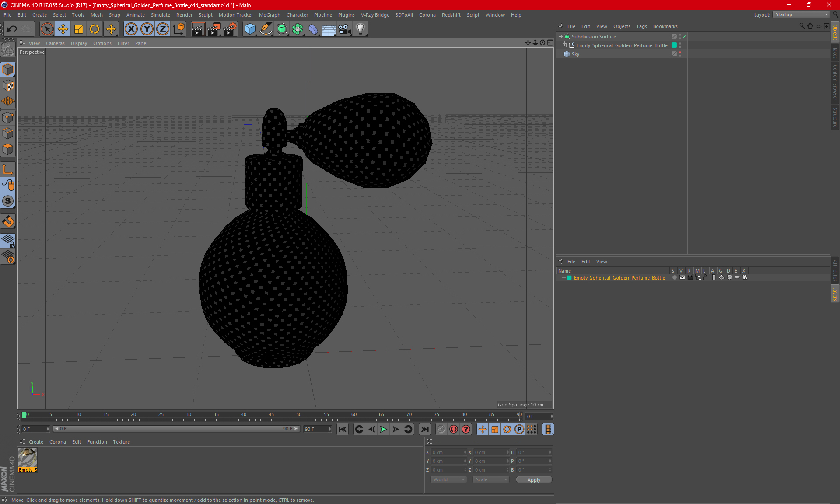Expand Empty_Spherical_Golden_Perfume_Bottle object node
The image size is (840, 504).
565,45
